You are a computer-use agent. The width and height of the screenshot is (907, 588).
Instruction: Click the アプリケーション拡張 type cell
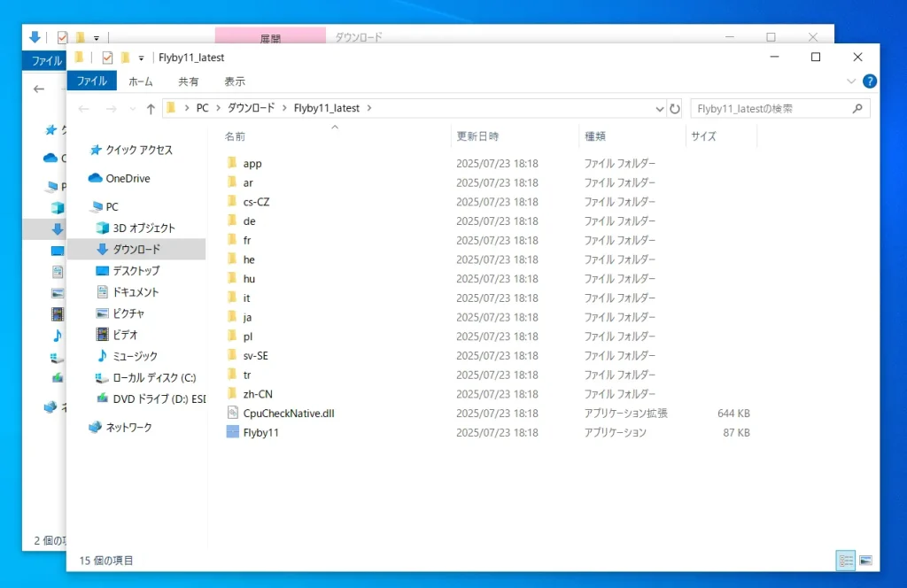click(x=625, y=414)
